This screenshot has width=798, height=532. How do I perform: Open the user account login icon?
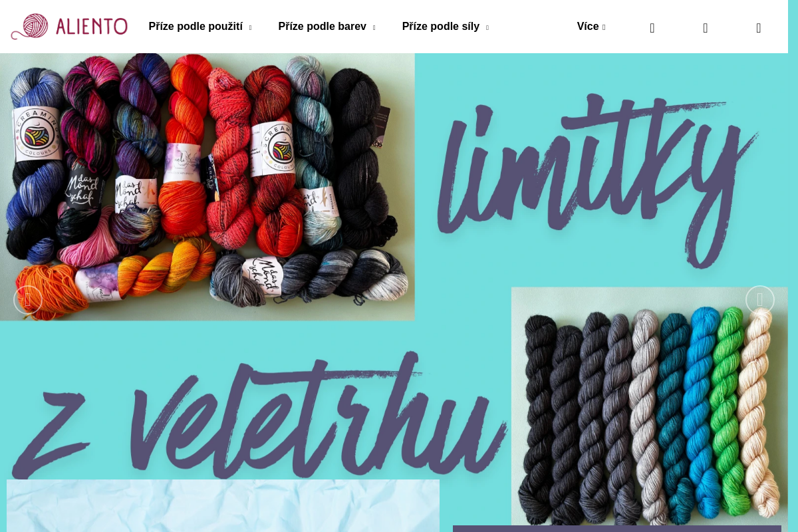pos(706,28)
